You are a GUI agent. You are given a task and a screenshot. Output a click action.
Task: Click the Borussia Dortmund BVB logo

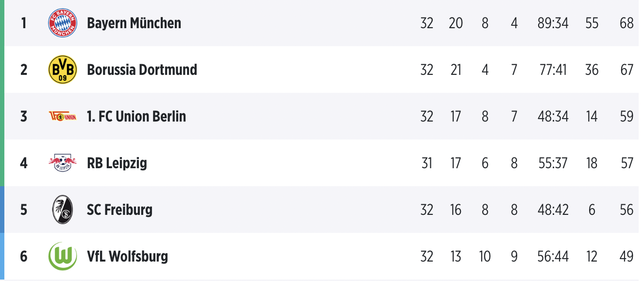[x=63, y=70]
